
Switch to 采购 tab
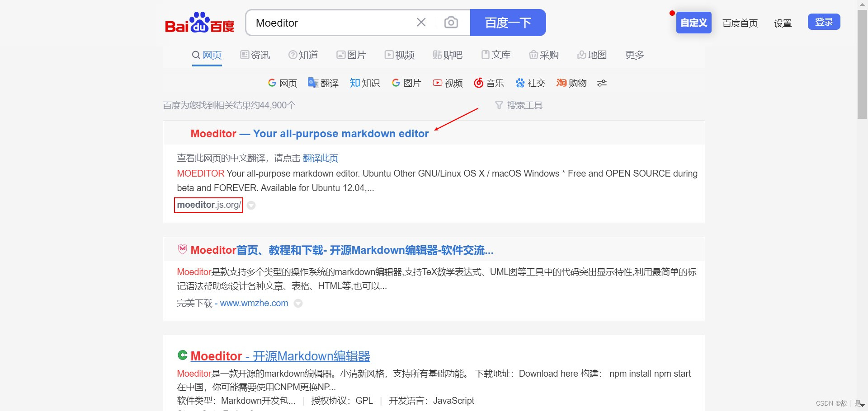point(544,55)
